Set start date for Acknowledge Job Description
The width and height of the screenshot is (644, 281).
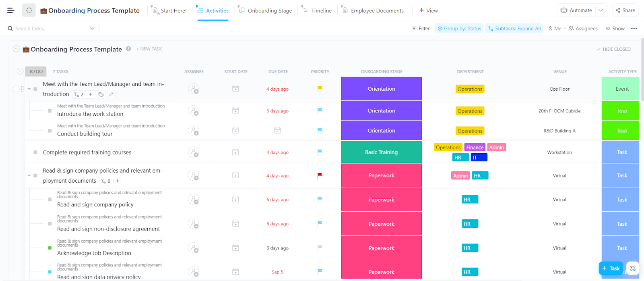tap(235, 248)
